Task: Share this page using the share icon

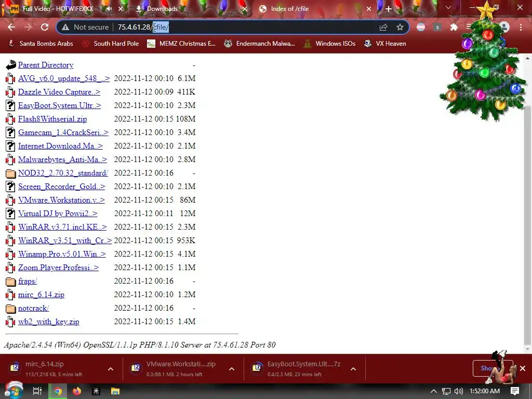Action: point(383,27)
